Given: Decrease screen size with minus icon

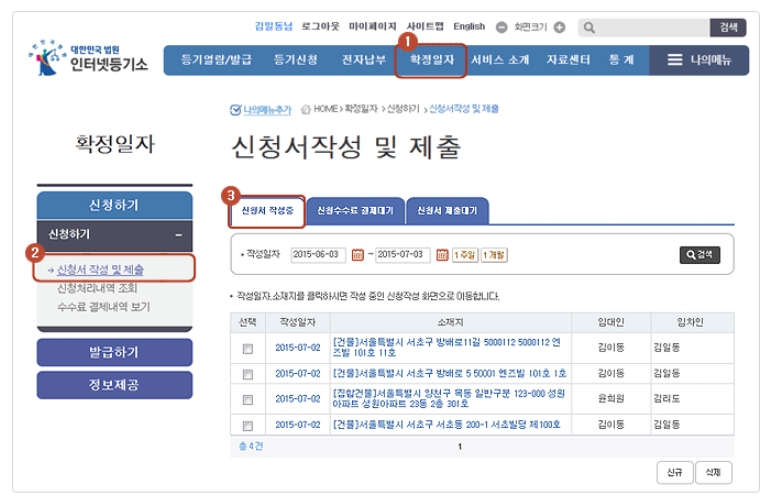Looking at the screenshot, I should pyautogui.click(x=502, y=27).
